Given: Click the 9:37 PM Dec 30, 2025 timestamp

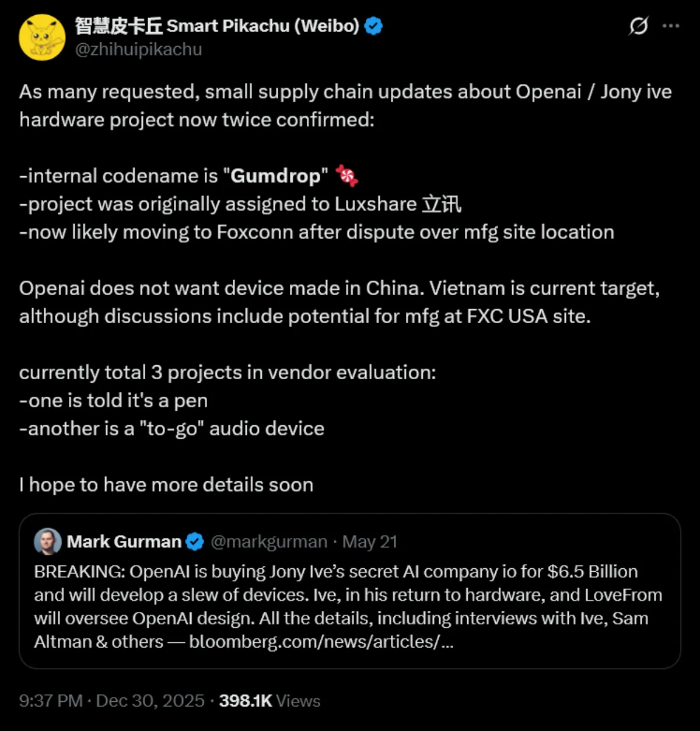Looking at the screenshot, I should click(x=111, y=701).
